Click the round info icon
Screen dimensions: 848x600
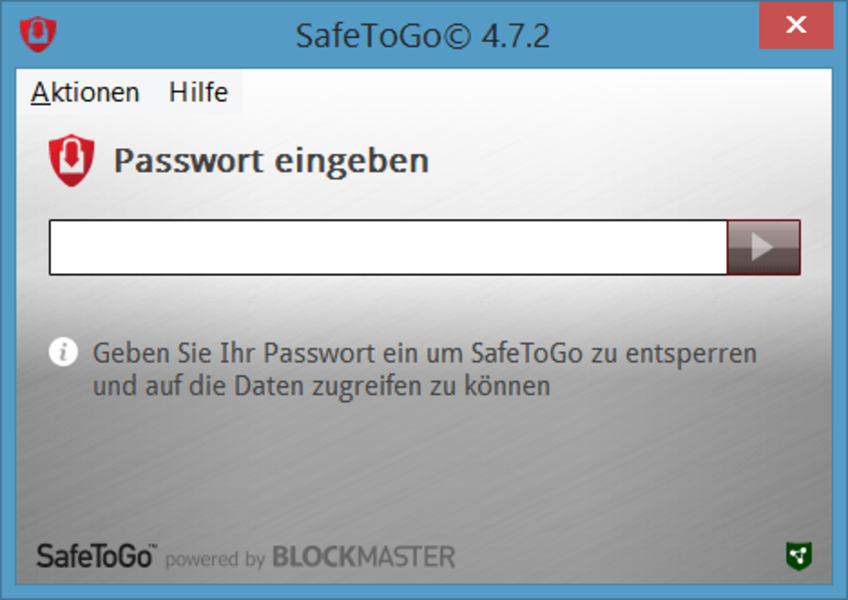[x=63, y=352]
